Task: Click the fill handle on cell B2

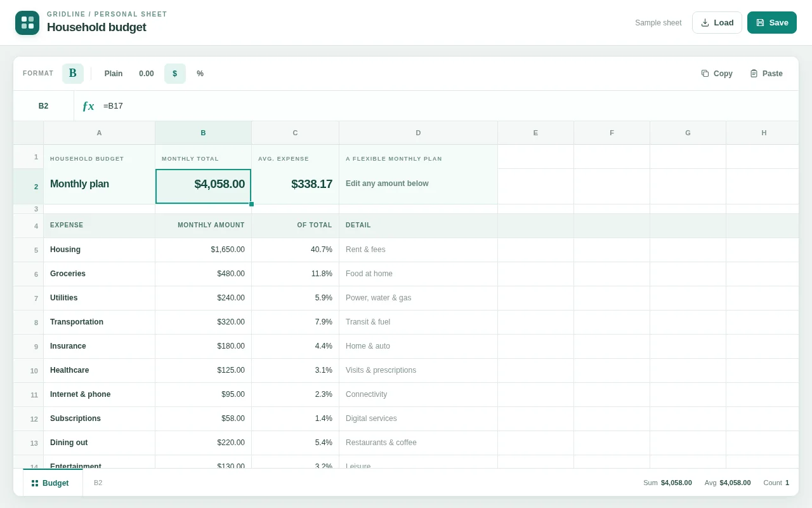Action: (251, 204)
